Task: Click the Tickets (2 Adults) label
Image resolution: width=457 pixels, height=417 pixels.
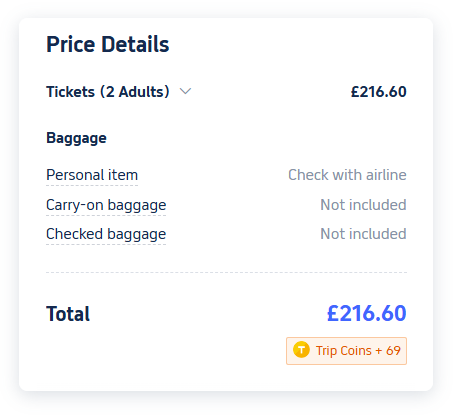Action: [x=108, y=92]
